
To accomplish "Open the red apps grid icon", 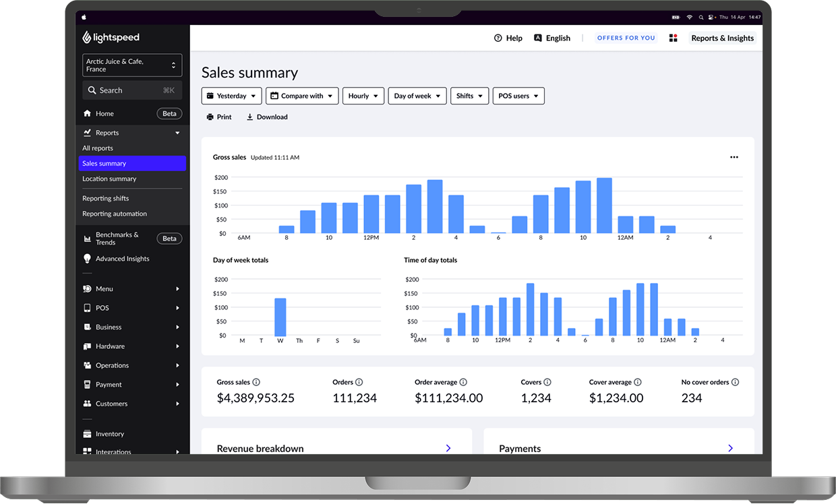I will [x=673, y=38].
